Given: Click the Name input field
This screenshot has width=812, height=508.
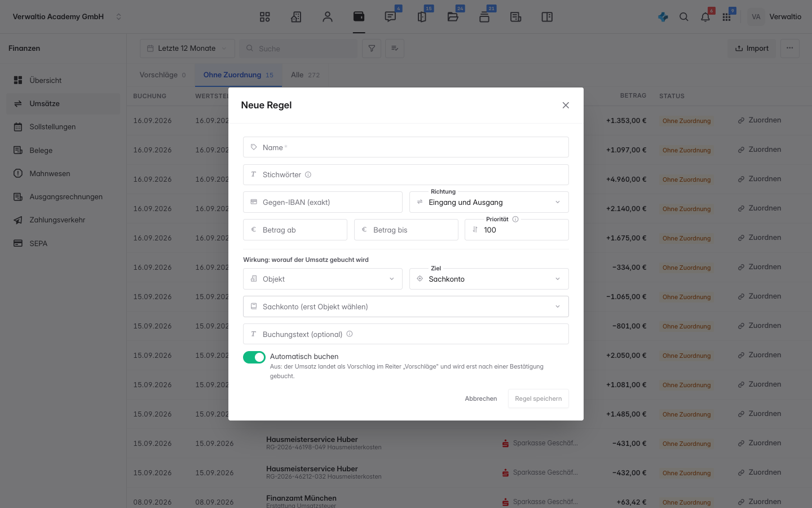Looking at the screenshot, I should (406, 147).
